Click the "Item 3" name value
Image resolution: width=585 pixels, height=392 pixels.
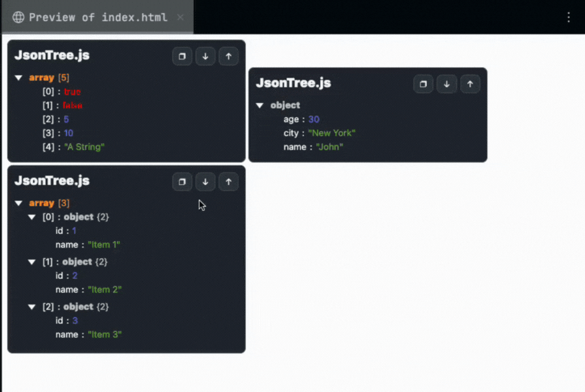105,335
